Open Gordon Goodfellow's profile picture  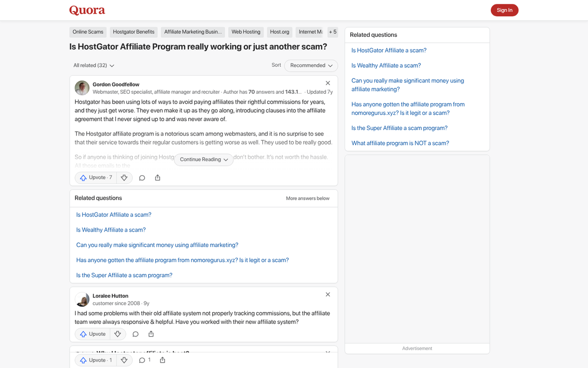coord(82,88)
